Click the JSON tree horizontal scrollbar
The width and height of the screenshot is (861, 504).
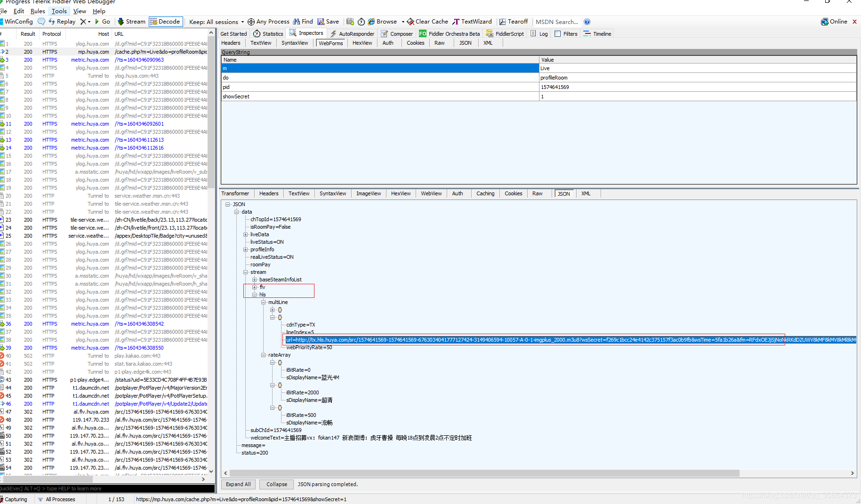tap(484, 473)
